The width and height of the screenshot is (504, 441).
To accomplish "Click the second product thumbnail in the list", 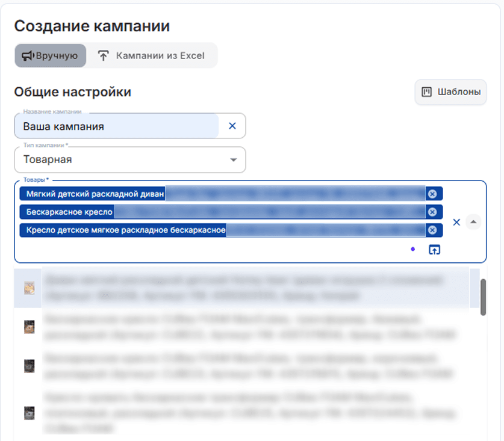I will click(x=30, y=327).
